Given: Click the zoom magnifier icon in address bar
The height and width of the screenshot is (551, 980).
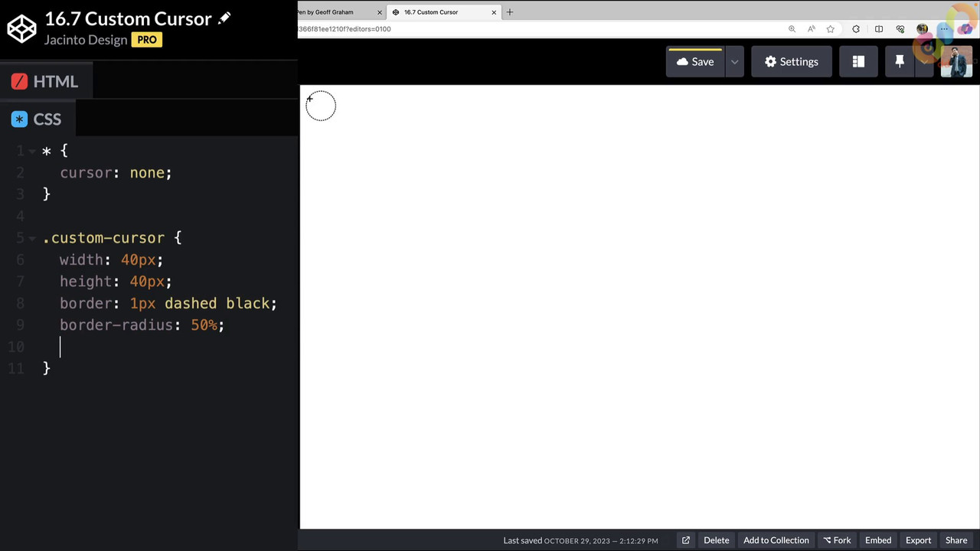Looking at the screenshot, I should click(x=792, y=29).
